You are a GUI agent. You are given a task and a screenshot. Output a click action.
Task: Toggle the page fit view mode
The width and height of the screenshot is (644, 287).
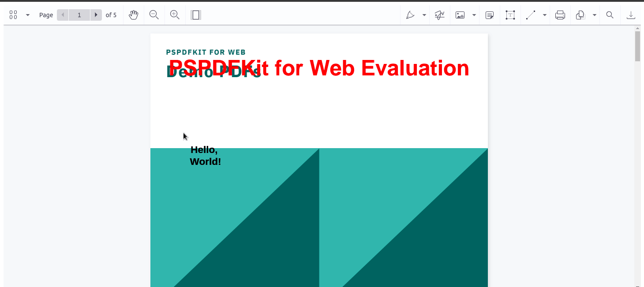pos(195,15)
